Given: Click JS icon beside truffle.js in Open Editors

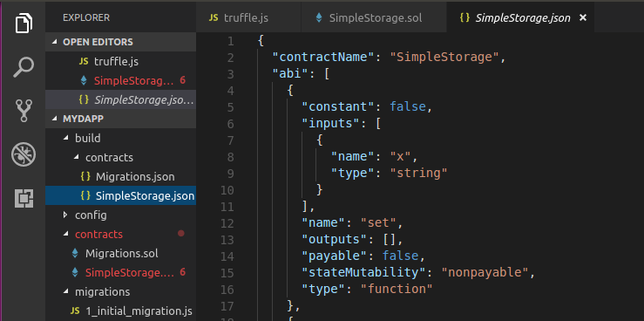Looking at the screenshot, I should coord(84,62).
